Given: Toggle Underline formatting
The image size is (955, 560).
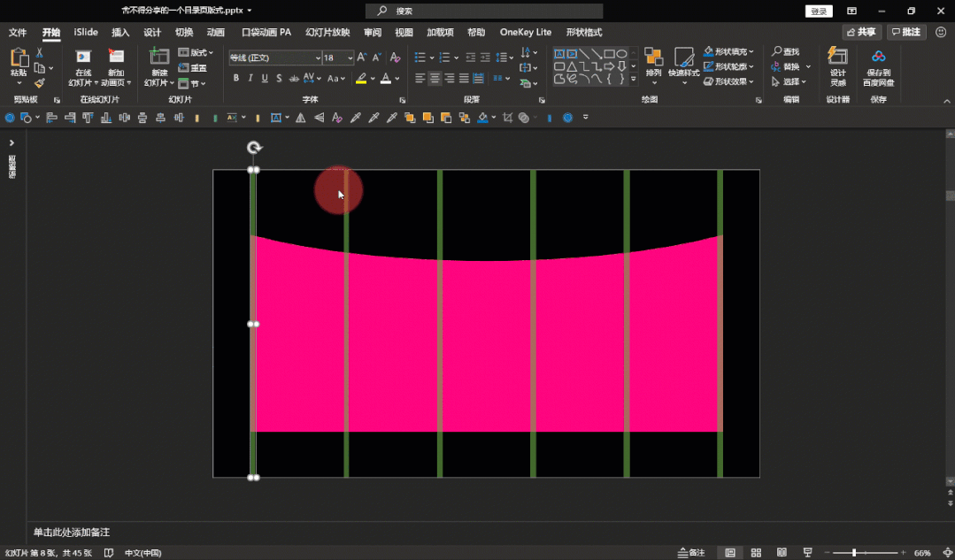Looking at the screenshot, I should [x=265, y=79].
